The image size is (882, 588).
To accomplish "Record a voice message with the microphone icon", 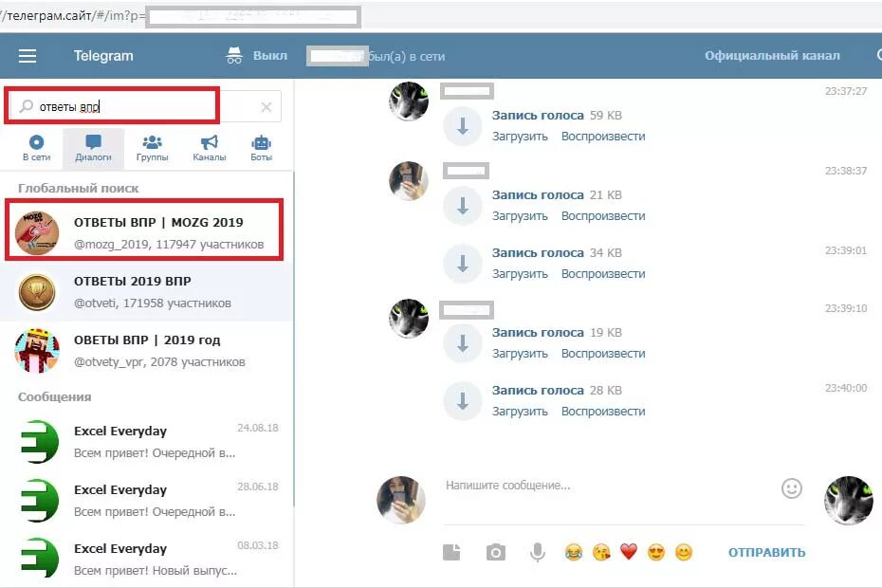I will tap(538, 553).
